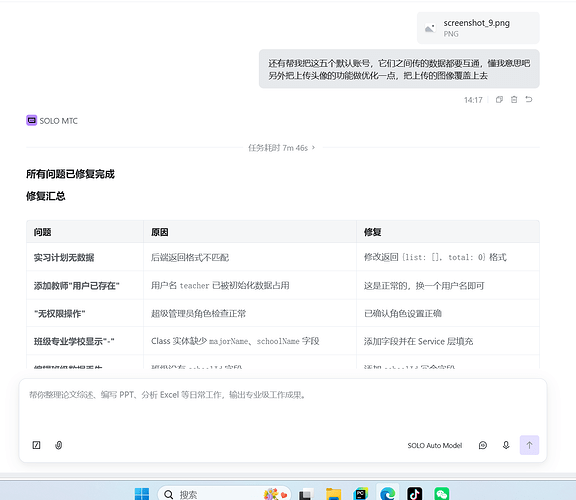Focus the message input text field

(x=283, y=408)
